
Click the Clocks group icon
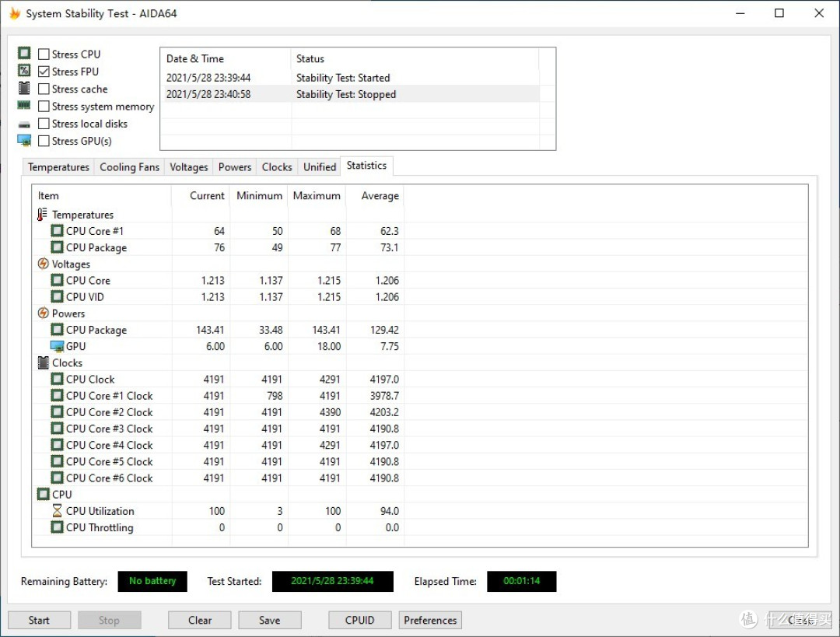tap(44, 362)
